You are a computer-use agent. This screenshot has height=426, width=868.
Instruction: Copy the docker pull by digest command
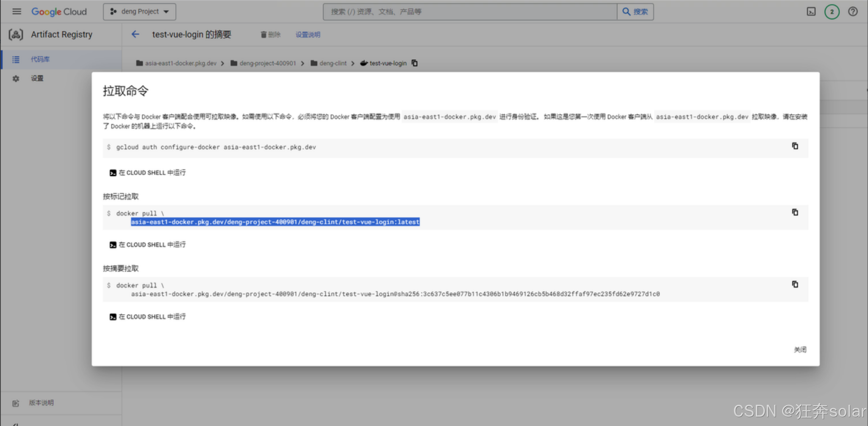click(795, 284)
